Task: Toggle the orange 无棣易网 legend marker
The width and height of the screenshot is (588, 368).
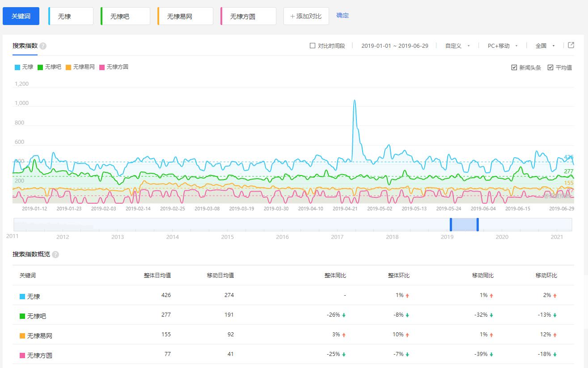Action: 68,67
